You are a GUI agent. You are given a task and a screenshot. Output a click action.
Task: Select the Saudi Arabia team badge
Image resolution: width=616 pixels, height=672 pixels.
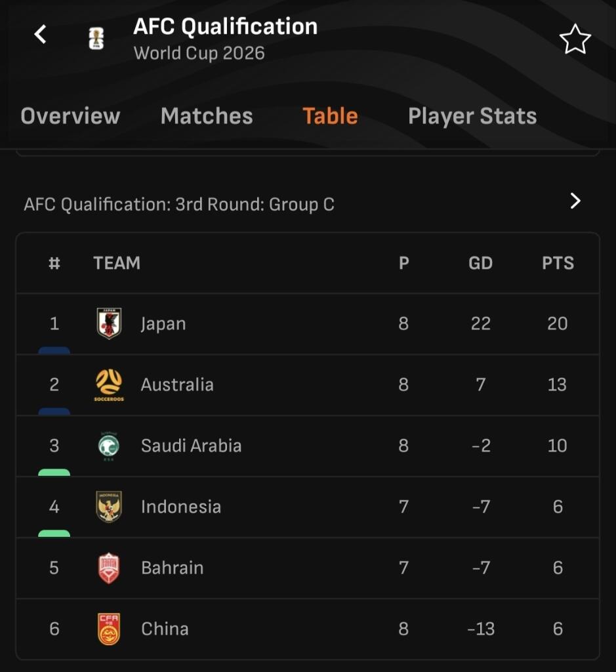point(109,446)
